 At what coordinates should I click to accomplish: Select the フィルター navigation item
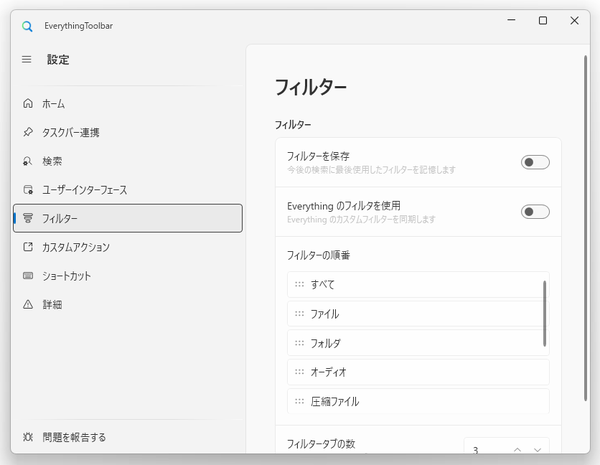[128, 218]
